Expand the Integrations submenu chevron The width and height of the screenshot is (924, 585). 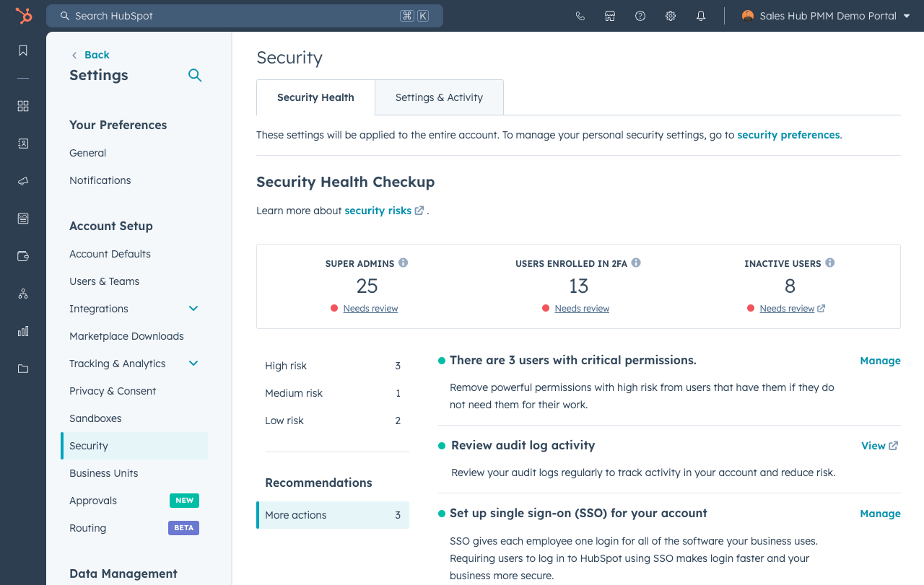pos(193,309)
